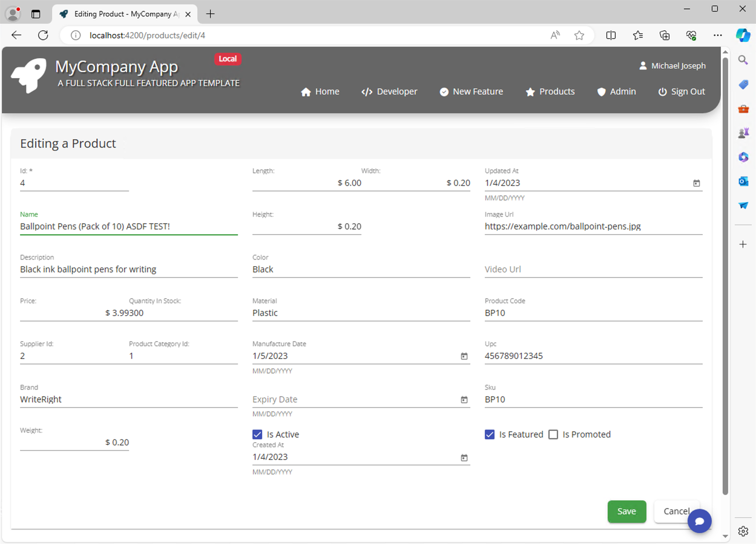Open the Admin menu item
Screen dimensions: 756x544
(x=616, y=91)
